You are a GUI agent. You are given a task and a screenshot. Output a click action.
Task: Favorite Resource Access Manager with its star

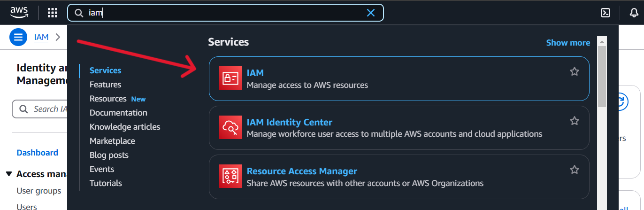pos(575,170)
